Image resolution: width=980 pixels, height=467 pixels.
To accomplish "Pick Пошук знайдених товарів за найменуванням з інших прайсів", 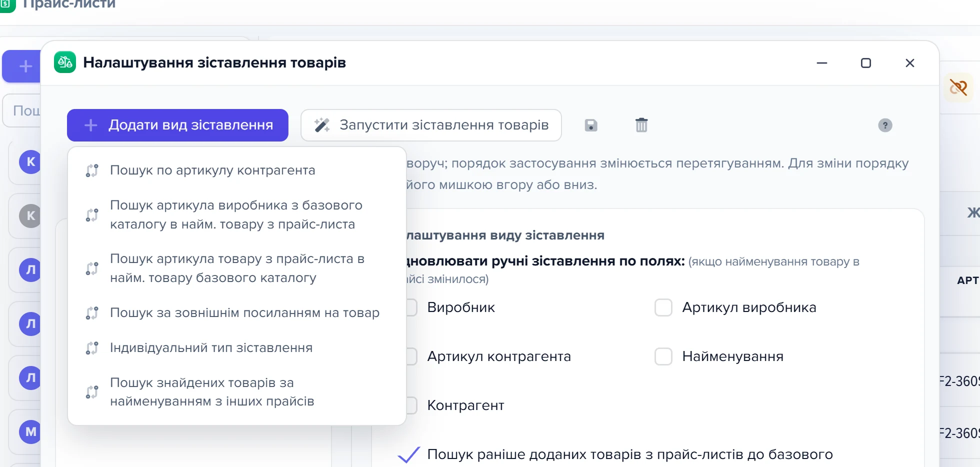I will pos(237,392).
